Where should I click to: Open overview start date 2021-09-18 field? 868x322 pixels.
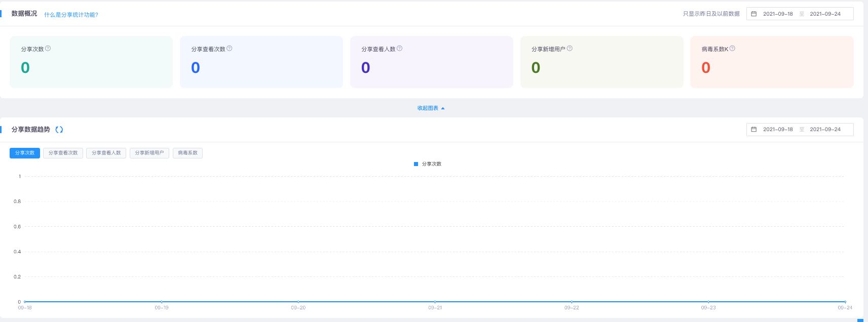778,14
